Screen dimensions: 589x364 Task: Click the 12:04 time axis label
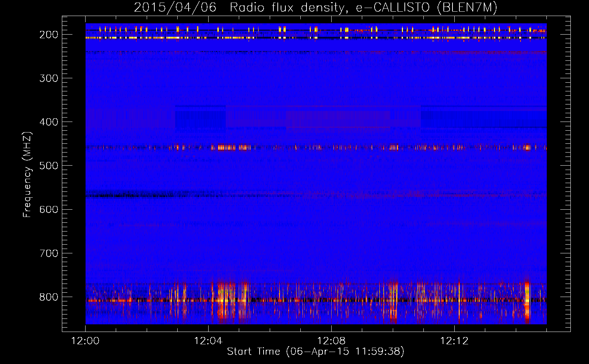[x=208, y=341]
